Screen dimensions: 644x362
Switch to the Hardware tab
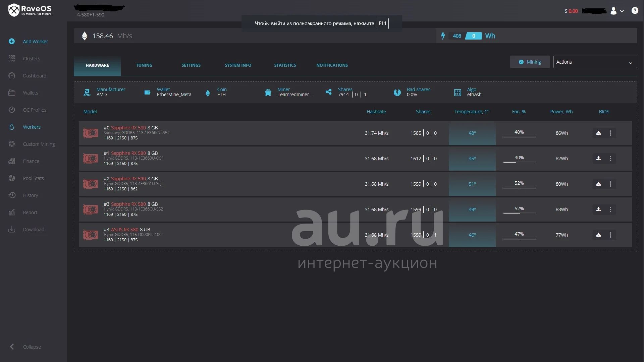coord(97,65)
